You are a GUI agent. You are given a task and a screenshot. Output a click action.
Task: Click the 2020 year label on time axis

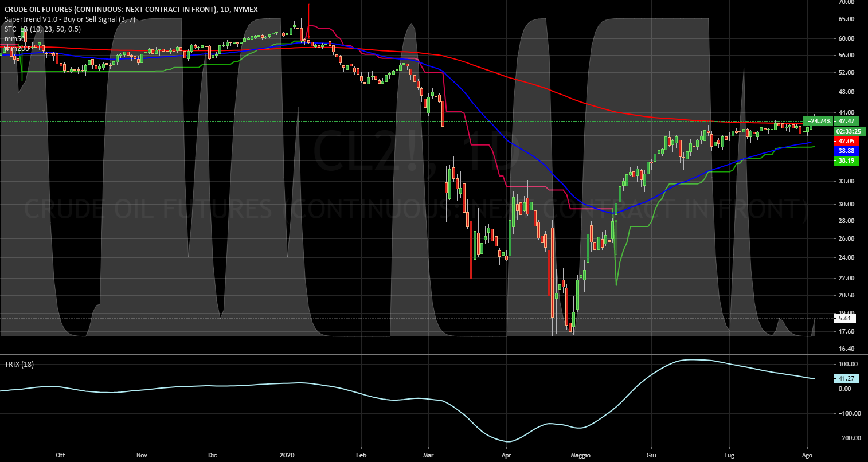point(287,456)
